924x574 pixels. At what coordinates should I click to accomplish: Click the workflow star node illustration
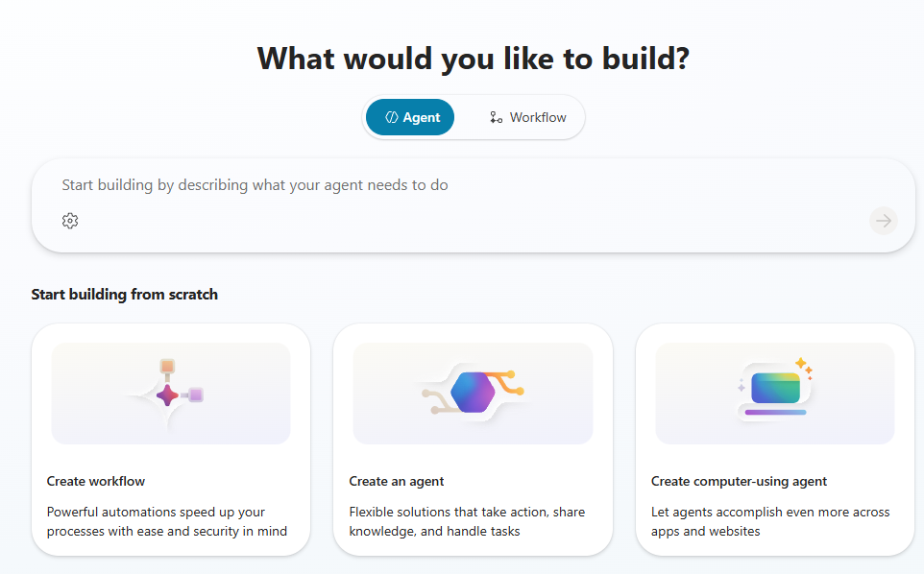[167, 395]
